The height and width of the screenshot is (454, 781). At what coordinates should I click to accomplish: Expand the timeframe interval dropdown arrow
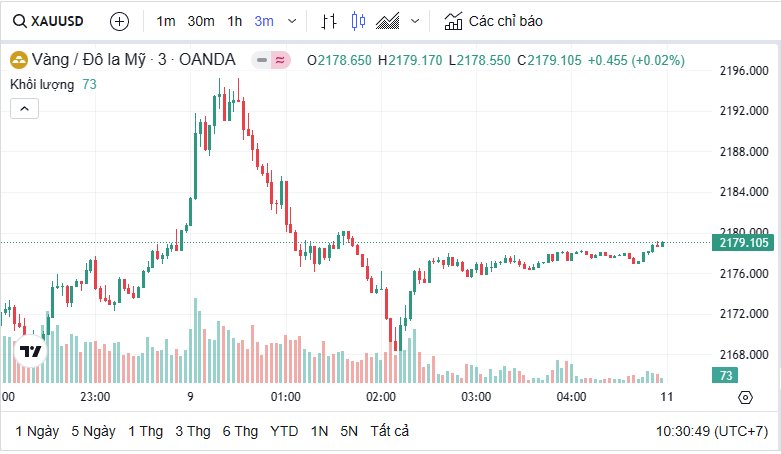pyautogui.click(x=292, y=21)
